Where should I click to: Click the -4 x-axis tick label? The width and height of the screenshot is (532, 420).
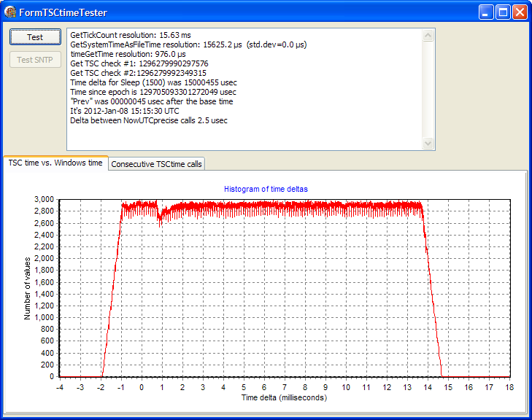(60, 387)
